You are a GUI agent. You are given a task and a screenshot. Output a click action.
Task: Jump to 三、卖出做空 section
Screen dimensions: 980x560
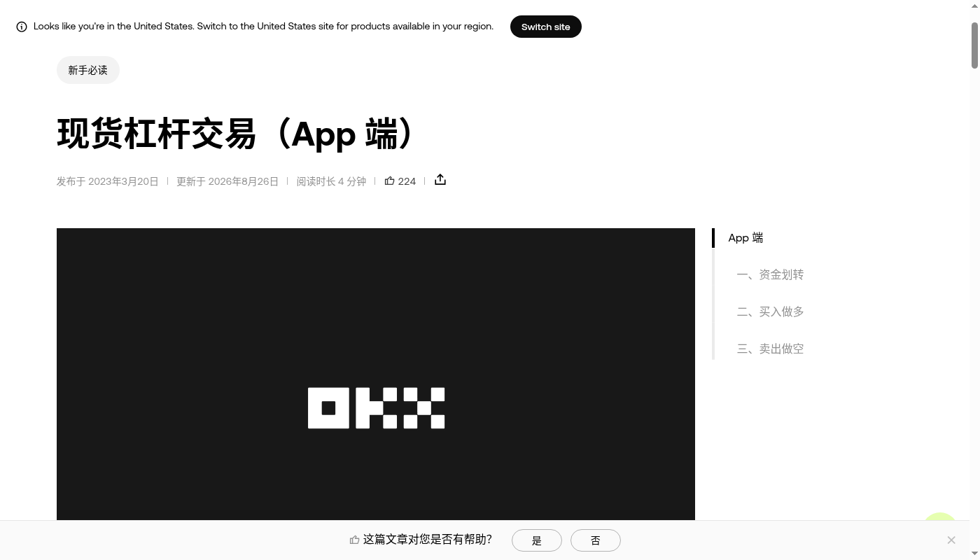(x=770, y=349)
